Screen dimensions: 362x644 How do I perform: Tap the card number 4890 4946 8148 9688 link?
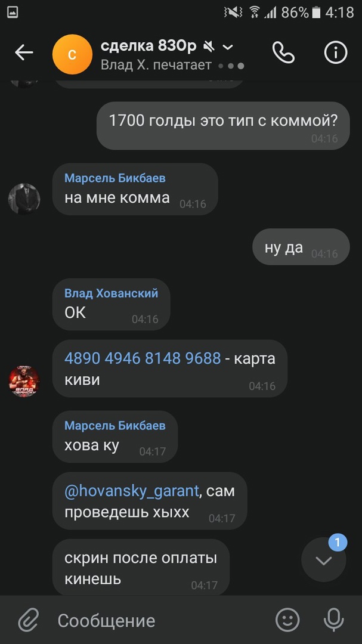[143, 358]
